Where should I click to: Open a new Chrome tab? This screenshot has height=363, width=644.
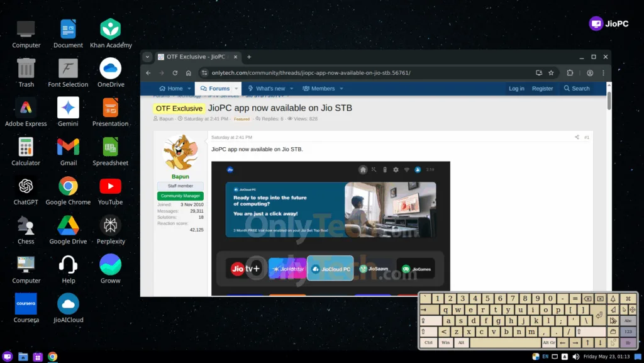pyautogui.click(x=249, y=57)
